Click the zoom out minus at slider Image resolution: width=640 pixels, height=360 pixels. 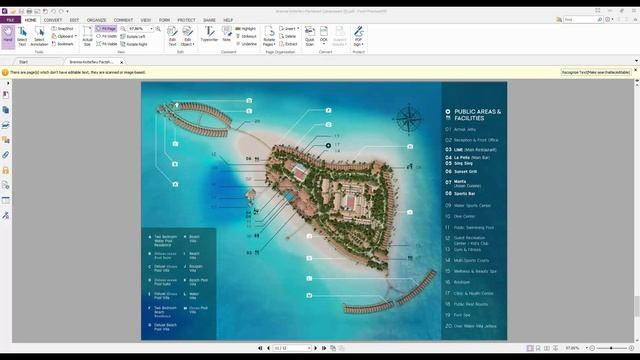pos(592,348)
